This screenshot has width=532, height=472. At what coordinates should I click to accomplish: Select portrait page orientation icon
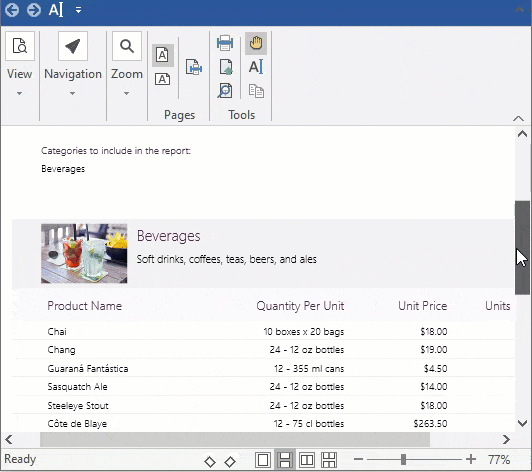163,55
